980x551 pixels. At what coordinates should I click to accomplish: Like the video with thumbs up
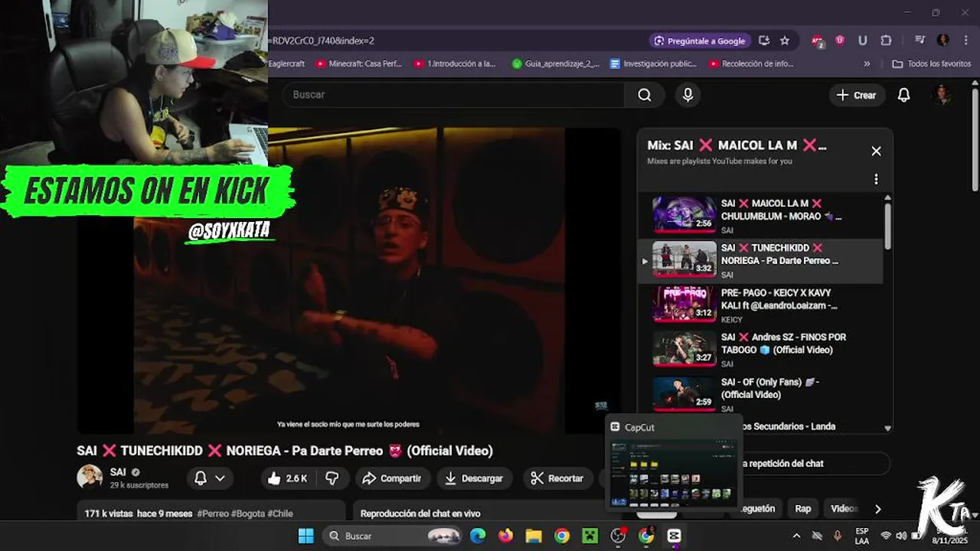(288, 478)
